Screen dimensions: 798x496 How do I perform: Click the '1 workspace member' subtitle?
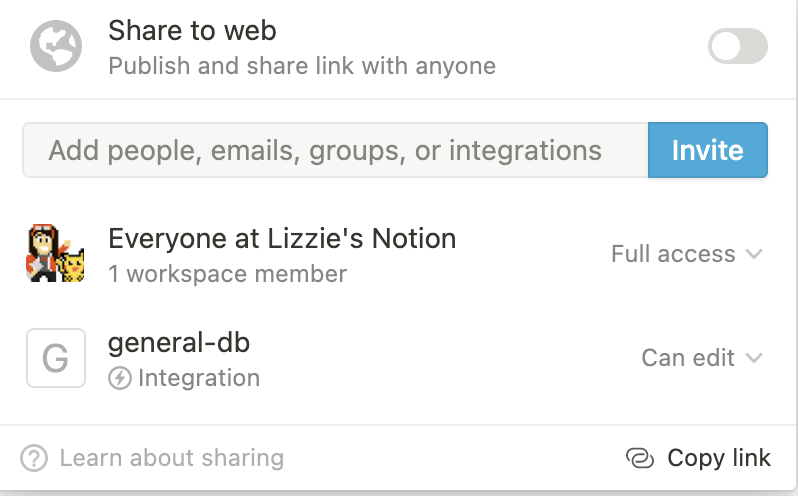coord(227,273)
